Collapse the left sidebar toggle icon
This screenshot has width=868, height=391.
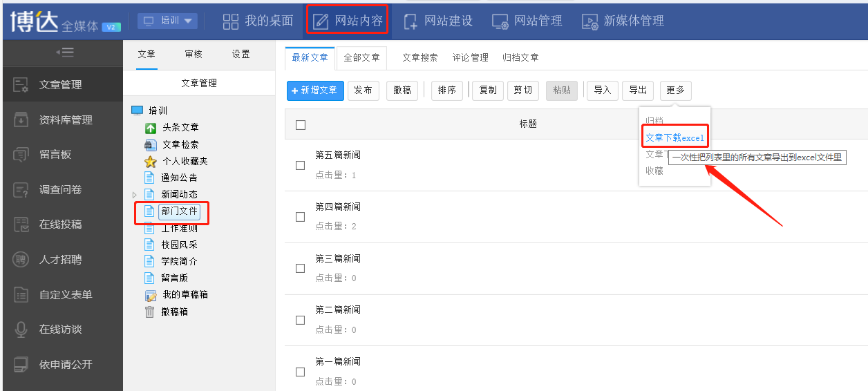click(x=65, y=53)
